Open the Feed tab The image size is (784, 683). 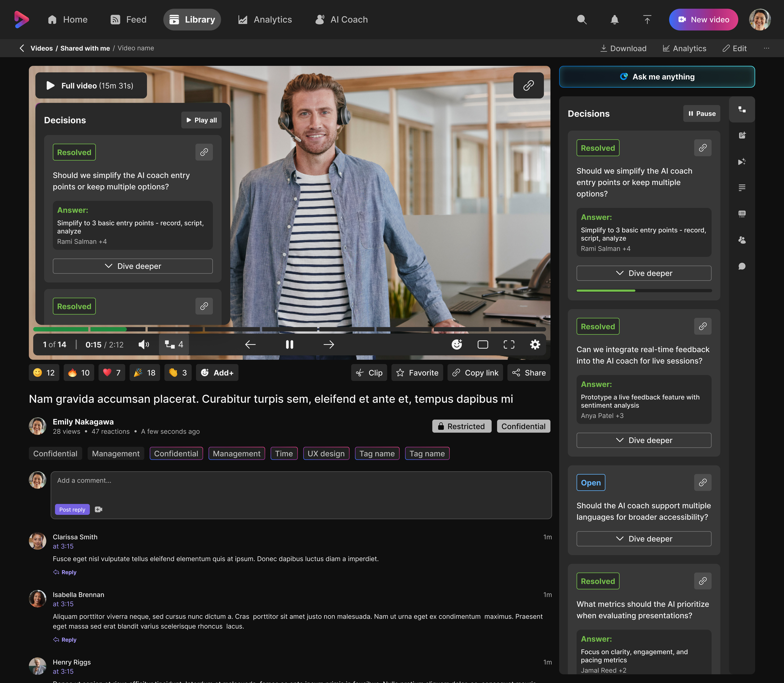(x=128, y=19)
